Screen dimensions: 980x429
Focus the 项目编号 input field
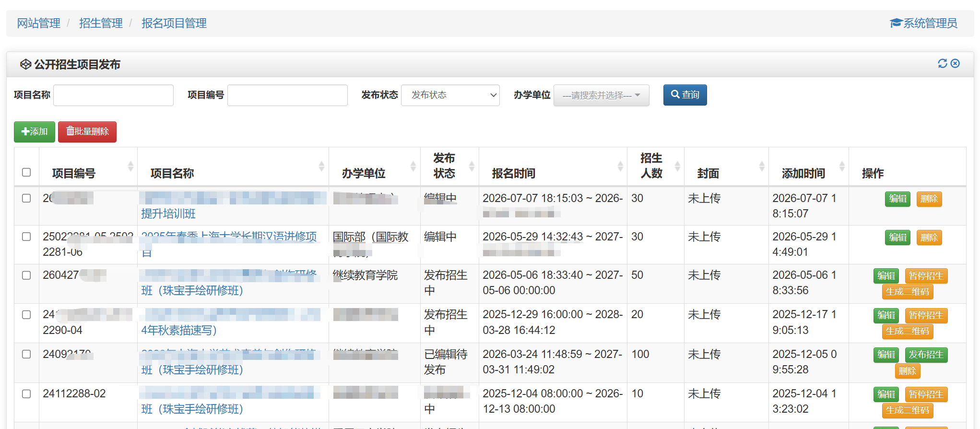(x=287, y=95)
